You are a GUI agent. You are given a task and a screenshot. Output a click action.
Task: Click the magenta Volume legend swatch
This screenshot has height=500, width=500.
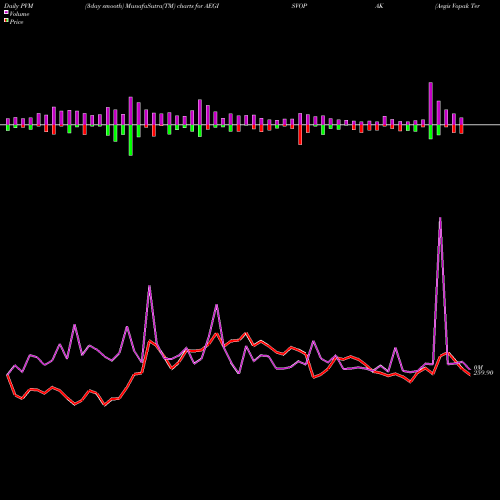pos(6,13)
